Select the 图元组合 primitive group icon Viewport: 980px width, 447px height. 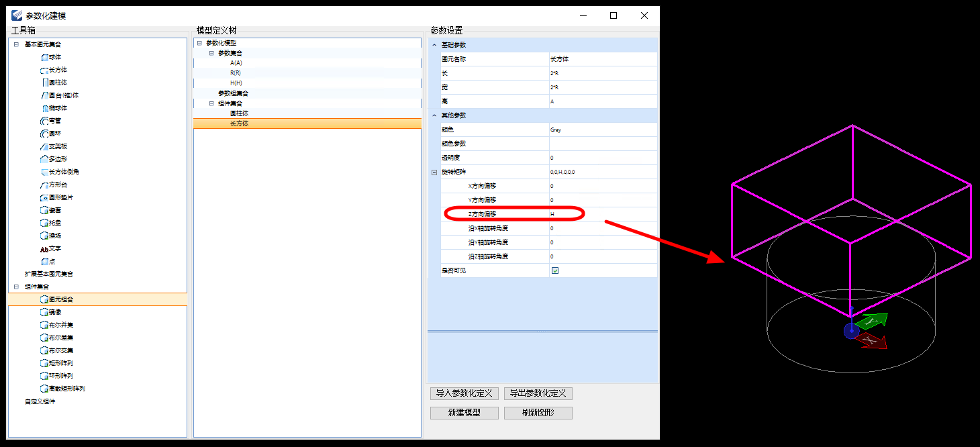[x=44, y=299]
